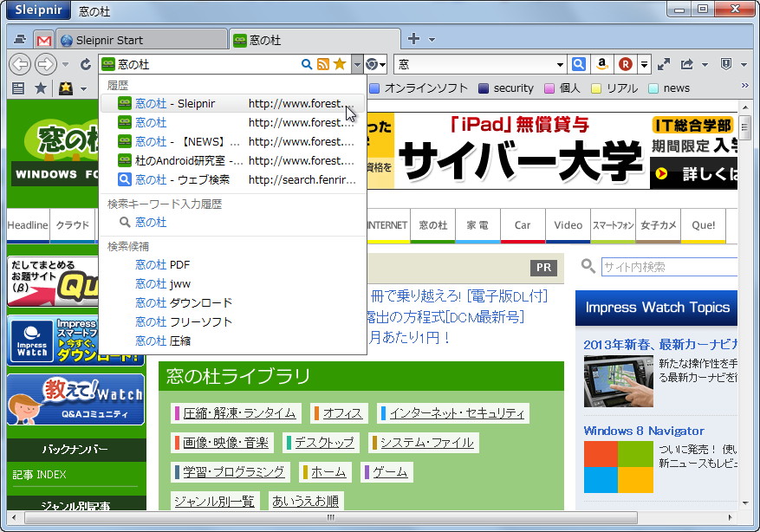This screenshot has height=532, width=760.
Task: Toggle full screen with the expand arrows icon
Action: [x=664, y=64]
